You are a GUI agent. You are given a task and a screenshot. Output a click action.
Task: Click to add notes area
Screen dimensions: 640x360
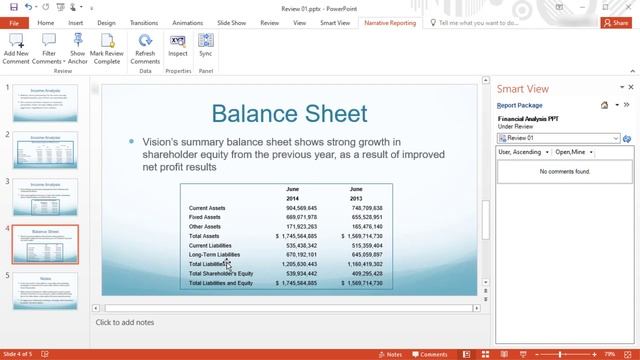tap(125, 322)
